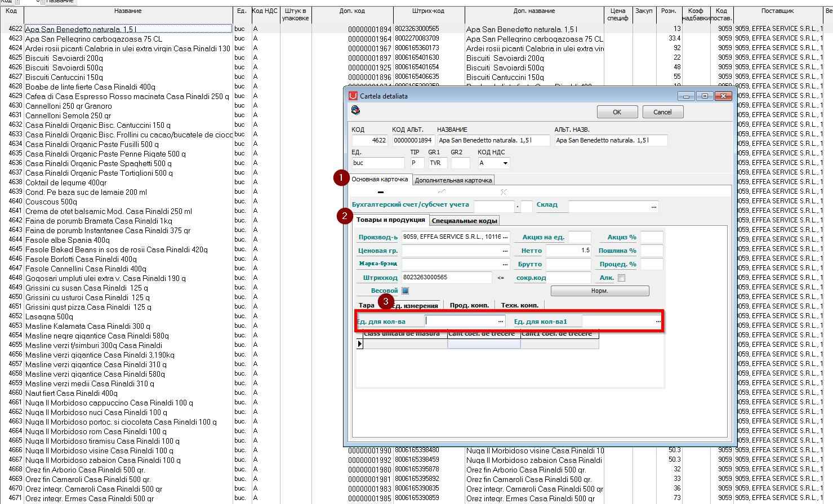Click into the АЛЬТ. НАЗВ. field

(611, 140)
